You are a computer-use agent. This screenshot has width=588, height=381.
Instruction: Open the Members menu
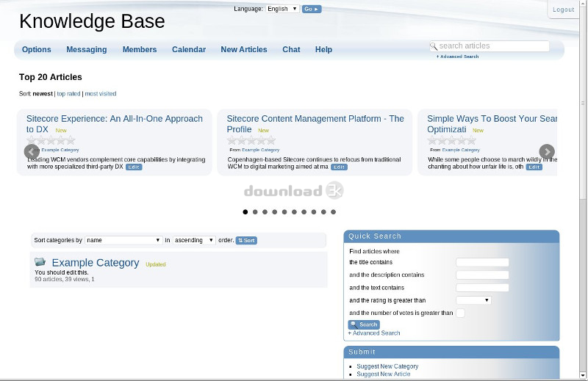tap(140, 49)
